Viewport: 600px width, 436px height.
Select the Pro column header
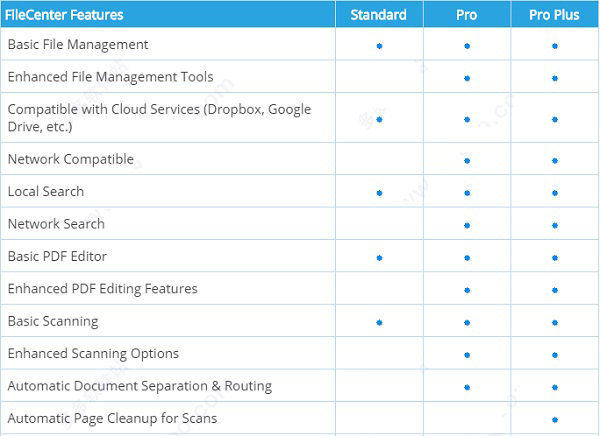[466, 15]
